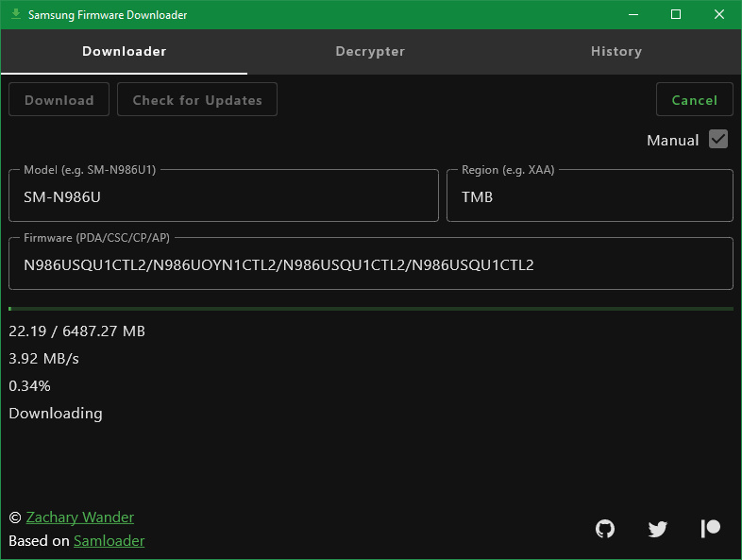Click into the Region field showing TMB

tap(589, 197)
